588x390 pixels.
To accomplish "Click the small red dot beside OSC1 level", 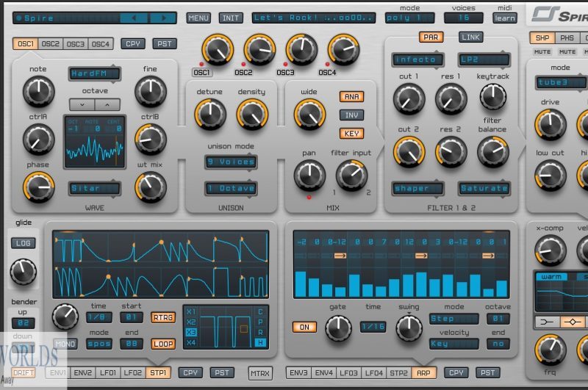I will (x=201, y=64).
